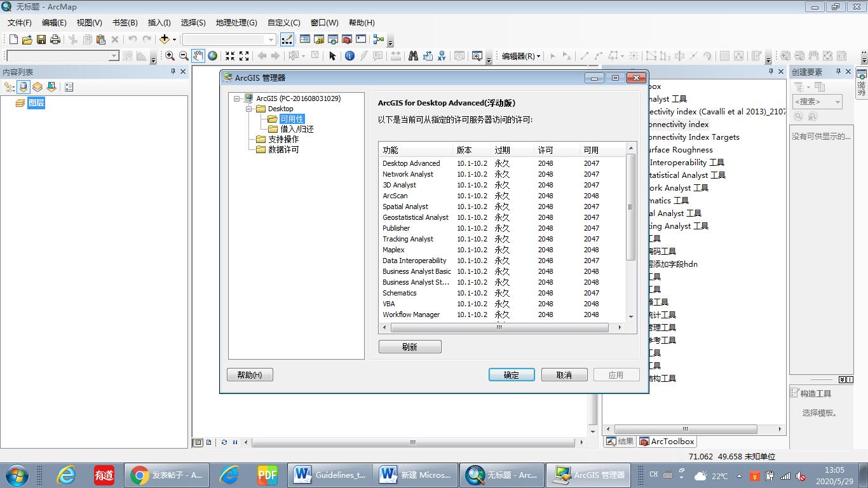Switch to List By Source cylinder icon

coord(24,87)
